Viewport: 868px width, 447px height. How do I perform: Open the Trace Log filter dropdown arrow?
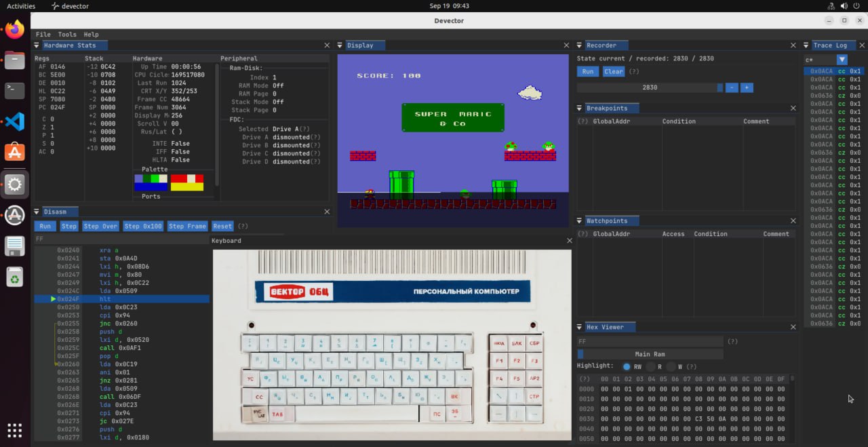[x=842, y=60]
